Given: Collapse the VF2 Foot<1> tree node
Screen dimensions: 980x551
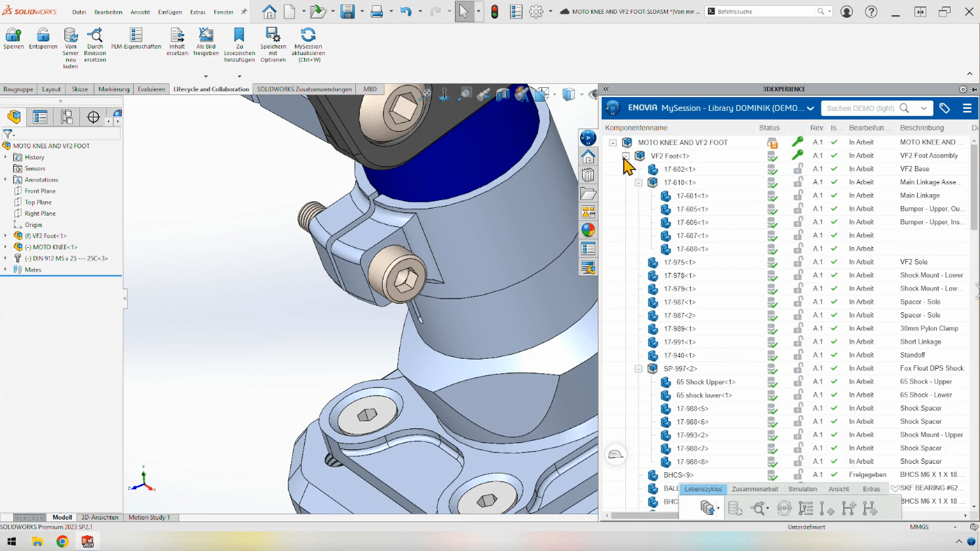Looking at the screenshot, I should [x=626, y=156].
